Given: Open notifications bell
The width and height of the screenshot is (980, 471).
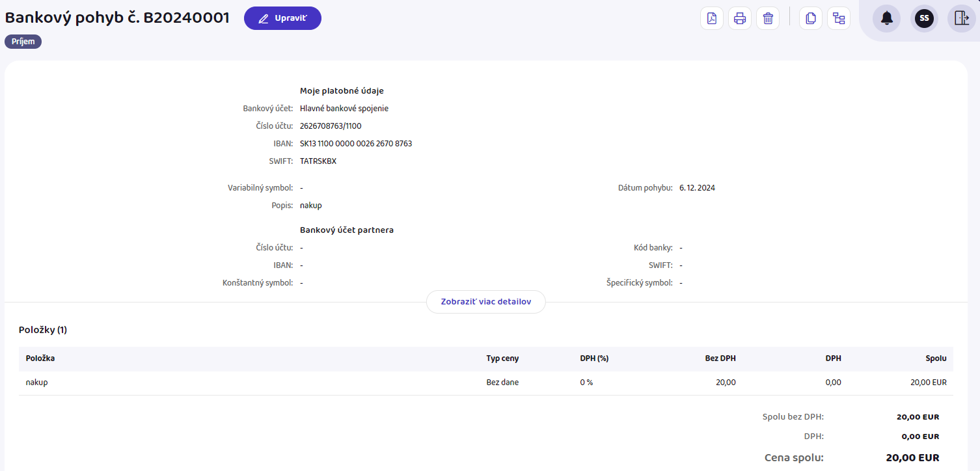Looking at the screenshot, I should click(x=886, y=18).
